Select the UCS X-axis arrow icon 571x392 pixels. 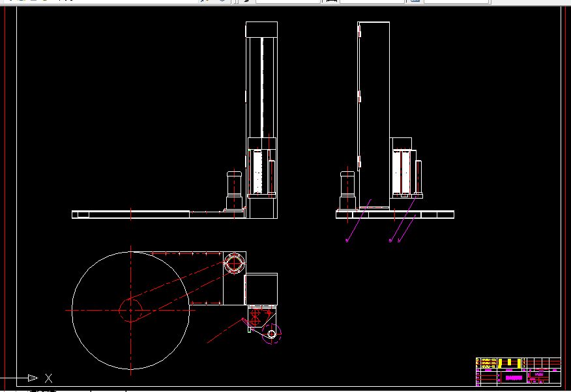pyautogui.click(x=33, y=378)
